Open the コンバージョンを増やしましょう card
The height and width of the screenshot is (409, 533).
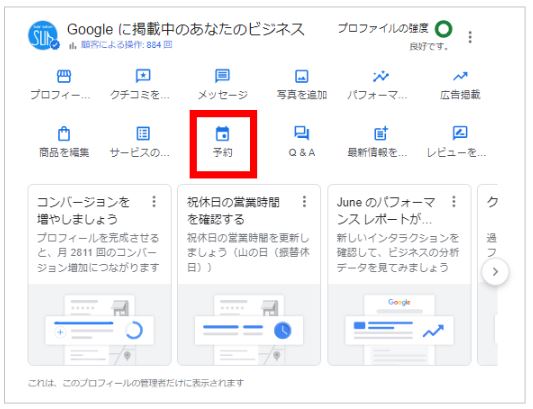[100, 275]
